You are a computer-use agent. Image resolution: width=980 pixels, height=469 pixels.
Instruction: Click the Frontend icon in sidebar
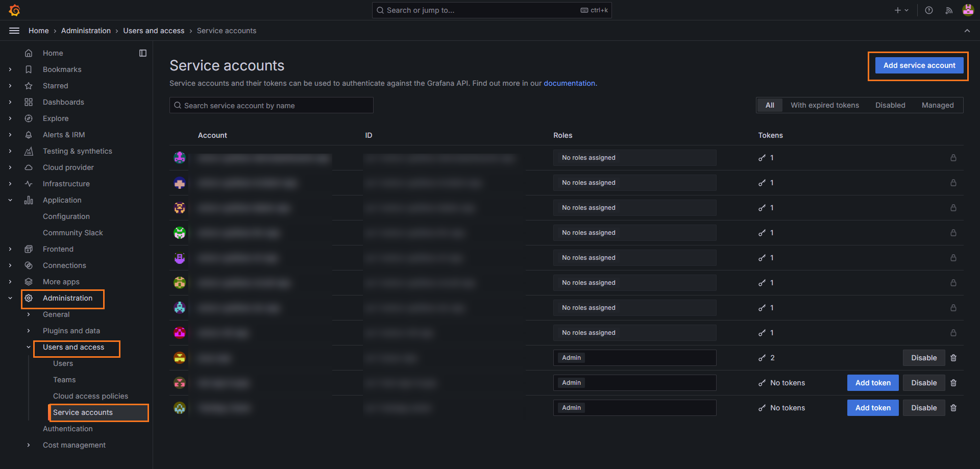click(x=29, y=249)
